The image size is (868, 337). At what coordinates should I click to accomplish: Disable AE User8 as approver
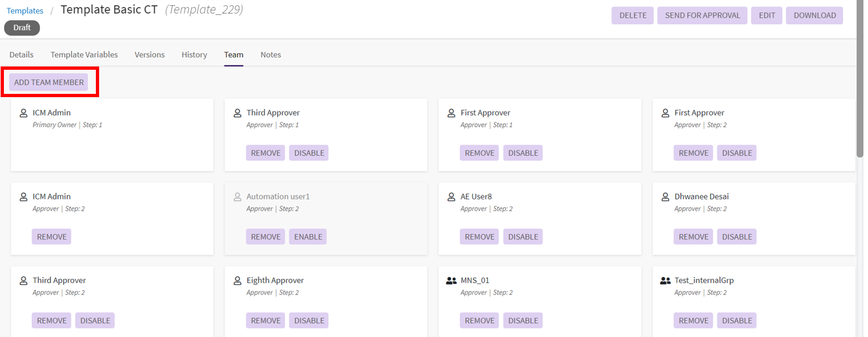[523, 237]
